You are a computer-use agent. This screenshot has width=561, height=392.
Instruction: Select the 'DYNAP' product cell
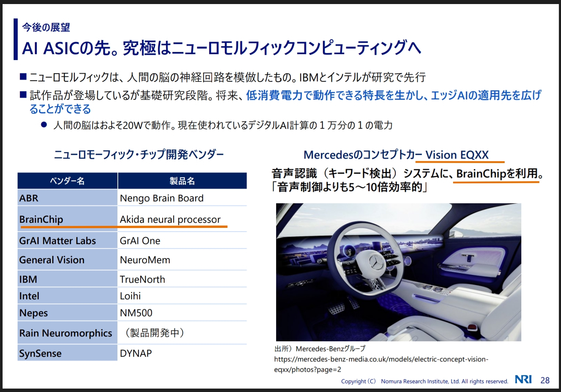(x=182, y=353)
